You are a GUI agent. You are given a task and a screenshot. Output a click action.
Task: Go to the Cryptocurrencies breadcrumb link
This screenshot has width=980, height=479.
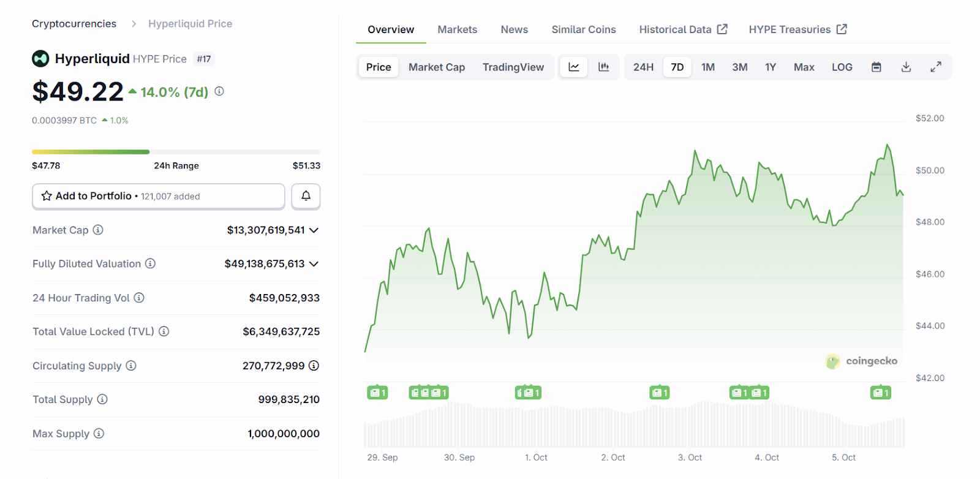coord(74,24)
